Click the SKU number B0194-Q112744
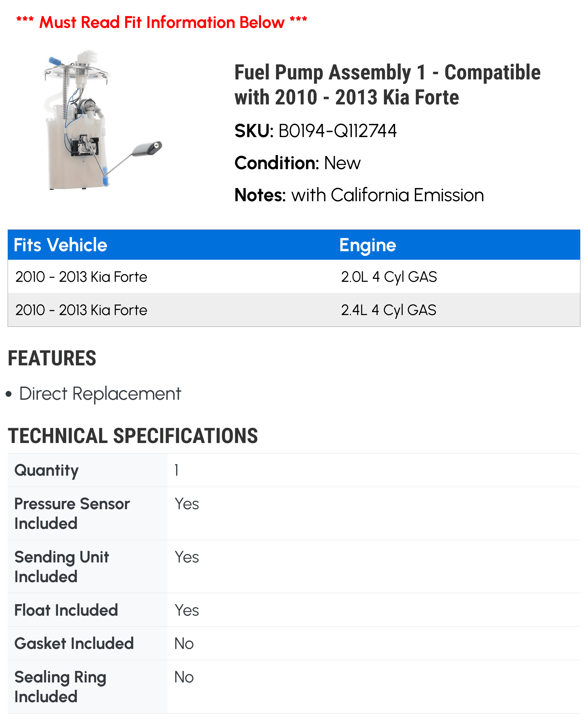This screenshot has height=721, width=588. click(337, 131)
